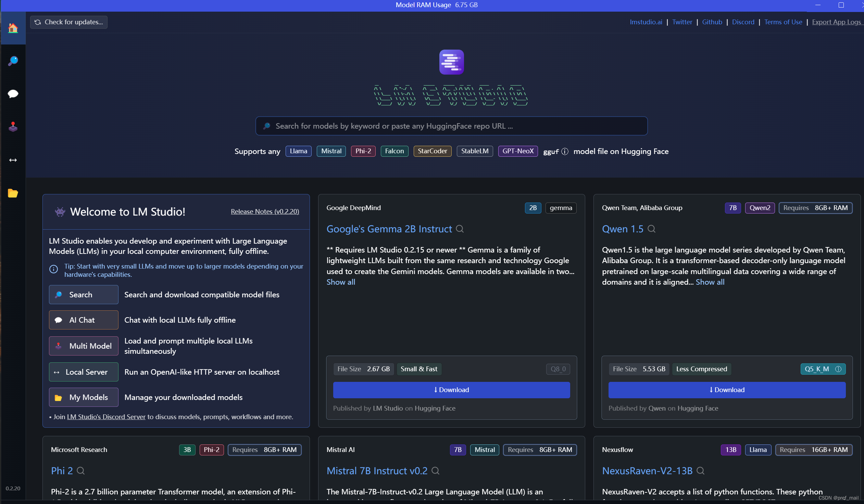
Task: Click the Local Server button in Welcome panel
Action: pos(84,372)
